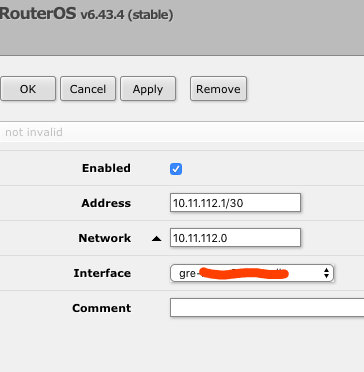364x372 pixels.
Task: Click the Network label
Action: pos(105,238)
